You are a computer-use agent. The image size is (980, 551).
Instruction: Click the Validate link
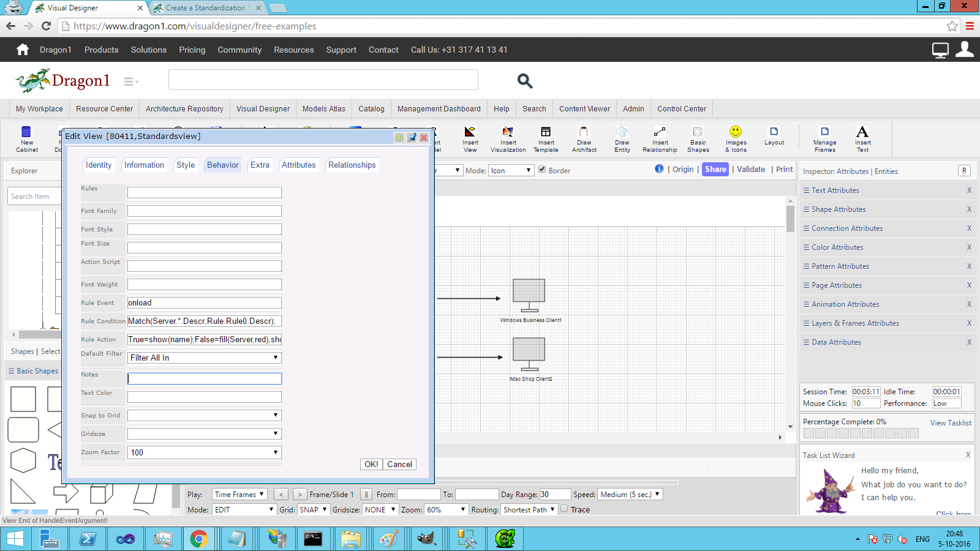751,170
